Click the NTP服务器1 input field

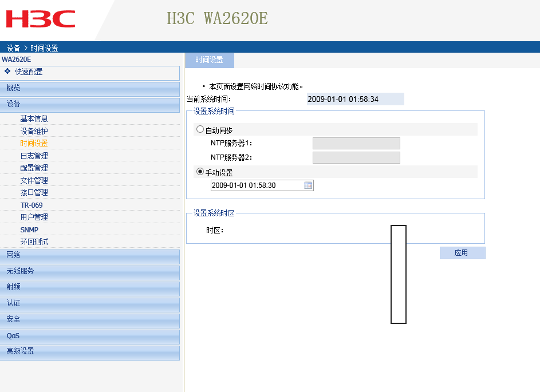(356, 144)
